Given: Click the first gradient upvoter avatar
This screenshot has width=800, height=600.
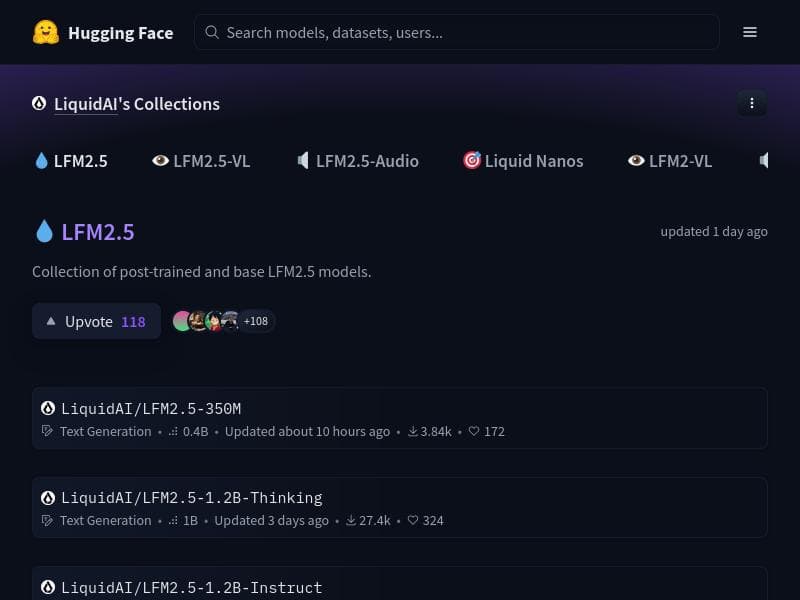Looking at the screenshot, I should [x=182, y=321].
